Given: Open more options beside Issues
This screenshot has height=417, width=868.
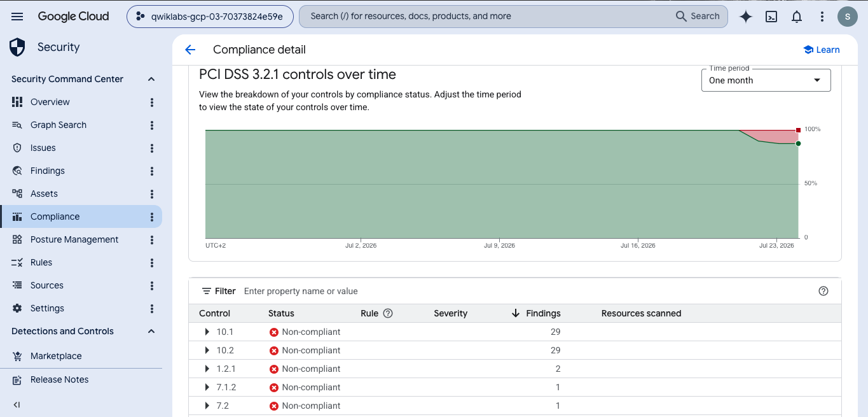Looking at the screenshot, I should pos(152,148).
